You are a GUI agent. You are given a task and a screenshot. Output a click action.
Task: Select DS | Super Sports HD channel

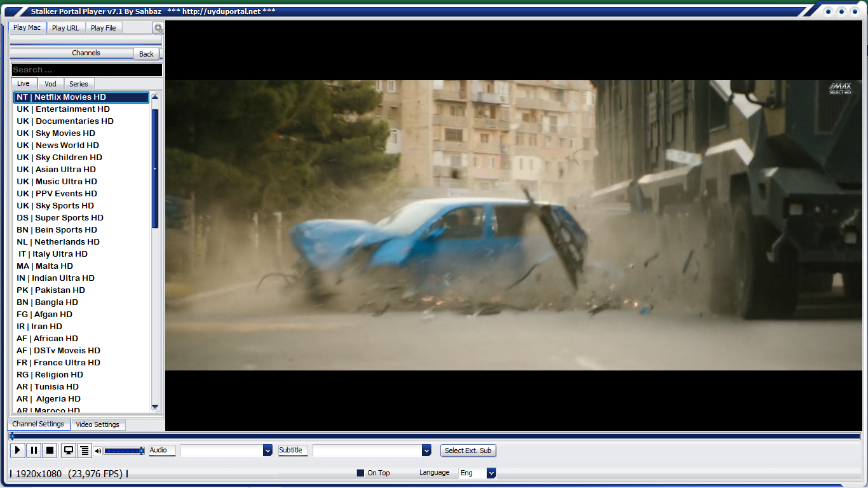coord(81,218)
